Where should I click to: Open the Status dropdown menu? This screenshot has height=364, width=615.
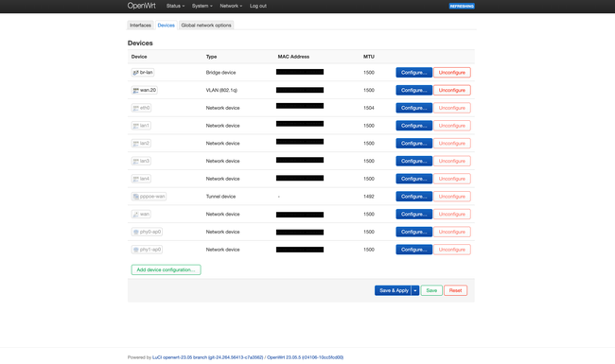pyautogui.click(x=175, y=6)
